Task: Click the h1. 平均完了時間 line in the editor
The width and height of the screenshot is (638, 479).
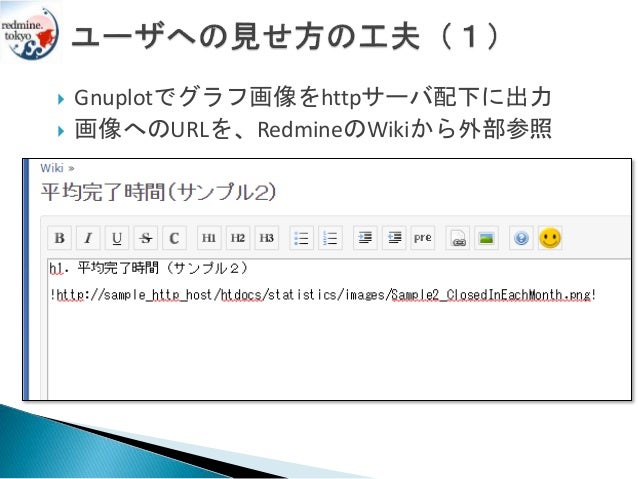Action: click(149, 268)
